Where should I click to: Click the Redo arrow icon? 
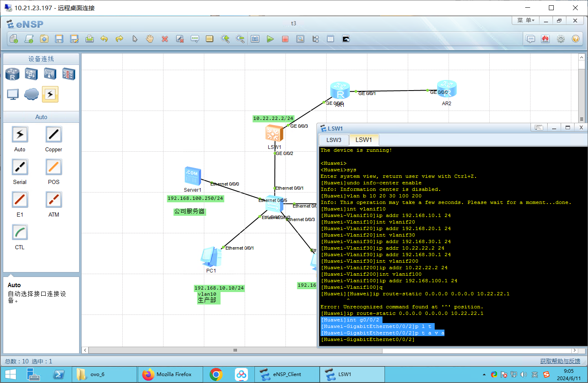coord(119,39)
